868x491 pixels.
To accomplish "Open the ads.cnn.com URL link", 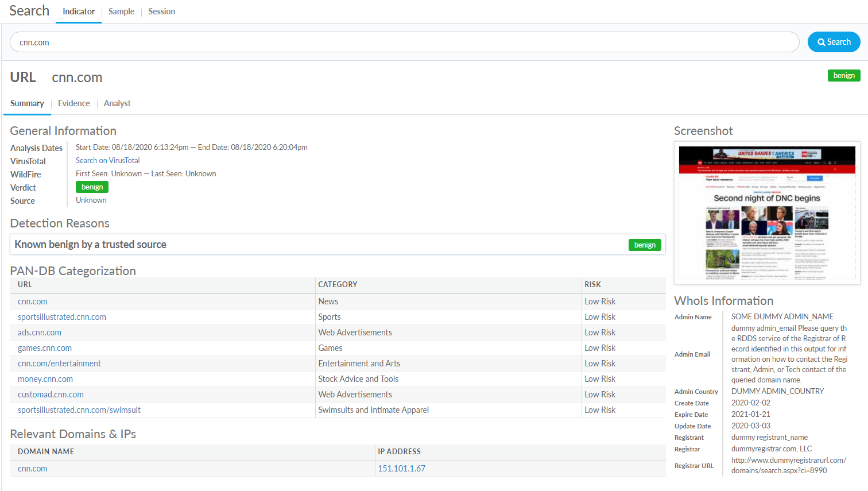I will 40,333.
